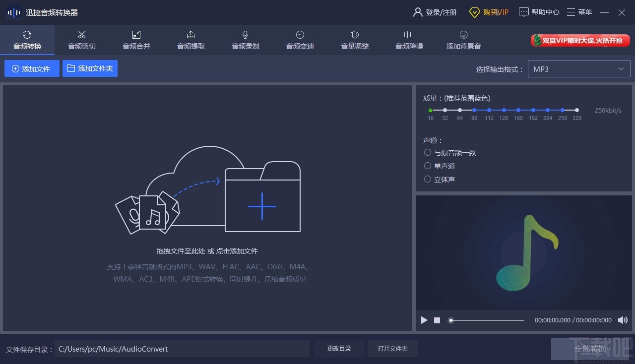The height and width of the screenshot is (364, 635).
Task: Open the 音频录制 recording tool
Action: [x=245, y=40]
